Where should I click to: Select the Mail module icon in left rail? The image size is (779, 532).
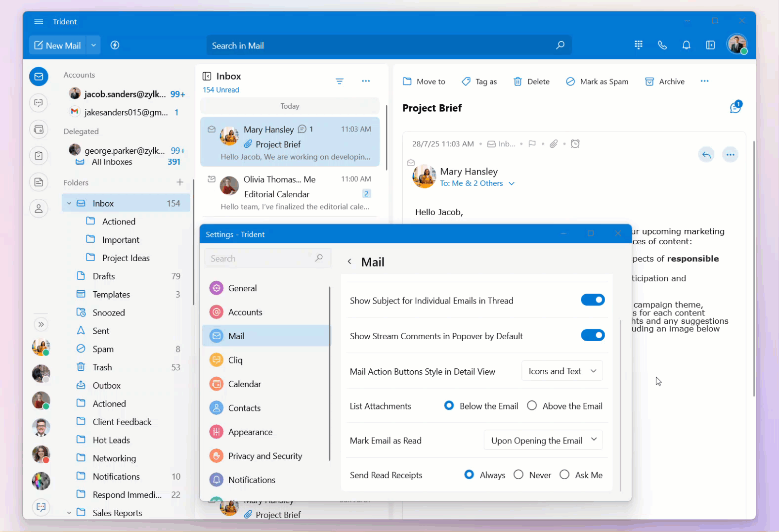39,77
